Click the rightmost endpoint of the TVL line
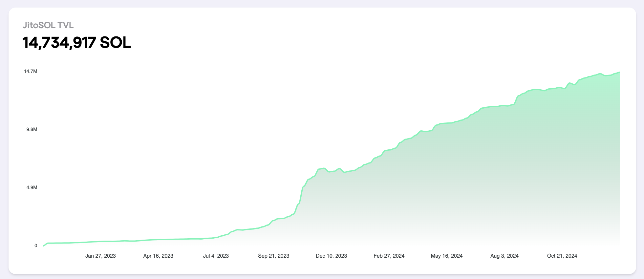Viewport: 644px width, 279px height. point(619,72)
